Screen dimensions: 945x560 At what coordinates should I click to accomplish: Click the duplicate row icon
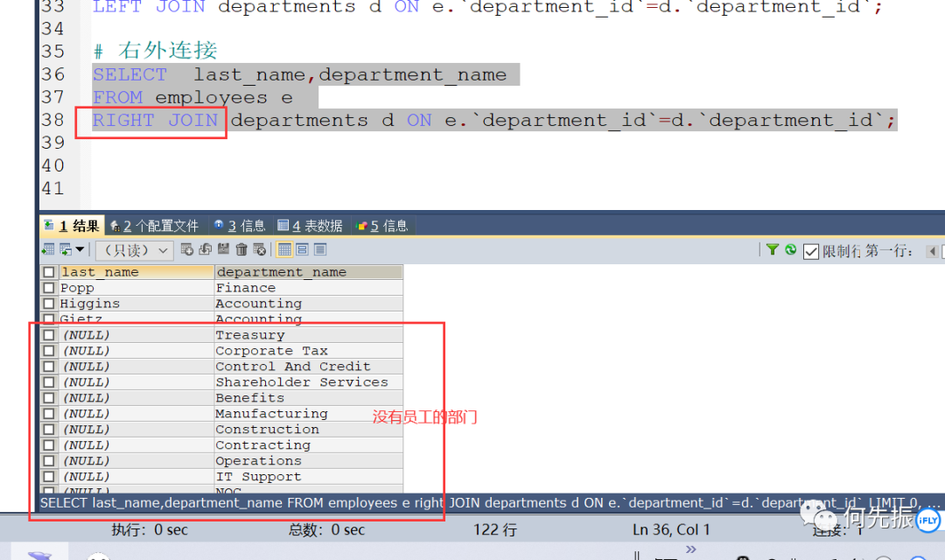205,249
